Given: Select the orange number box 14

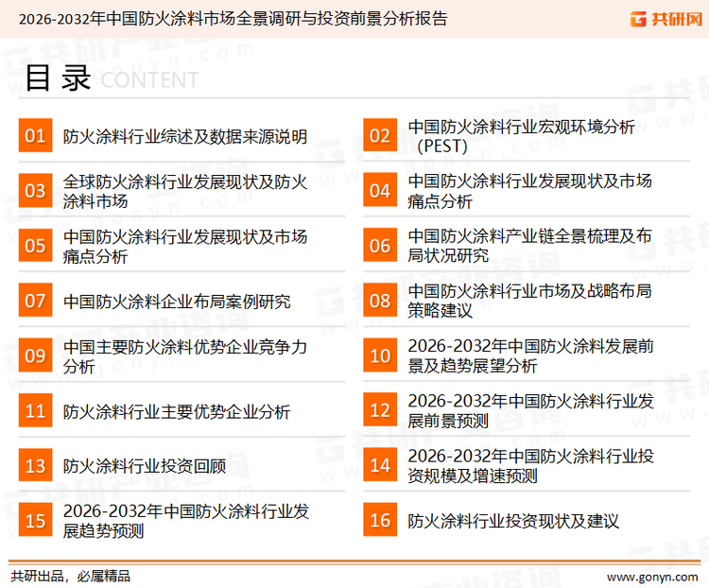Looking at the screenshot, I should pos(380,465).
